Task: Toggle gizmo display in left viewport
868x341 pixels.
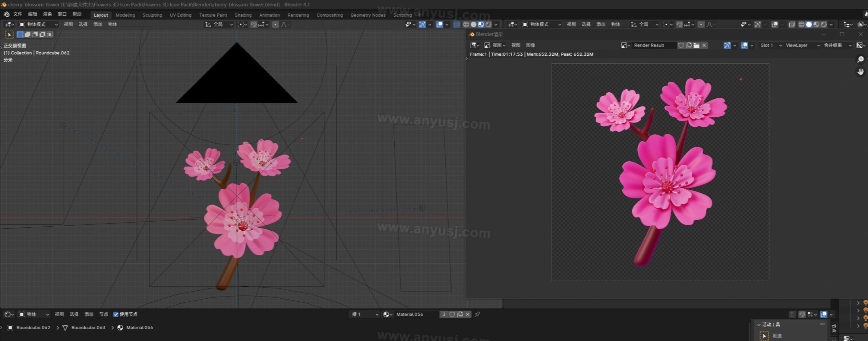Action: [422, 24]
